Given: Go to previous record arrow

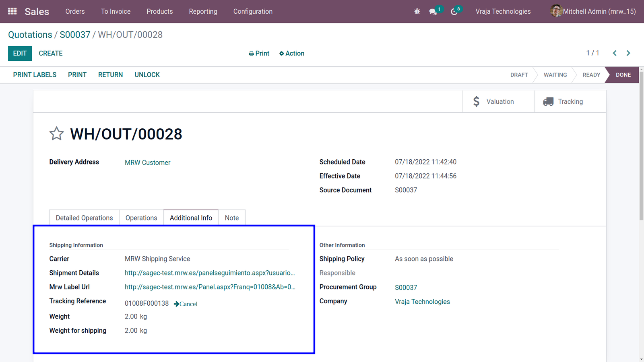Looking at the screenshot, I should tap(615, 53).
